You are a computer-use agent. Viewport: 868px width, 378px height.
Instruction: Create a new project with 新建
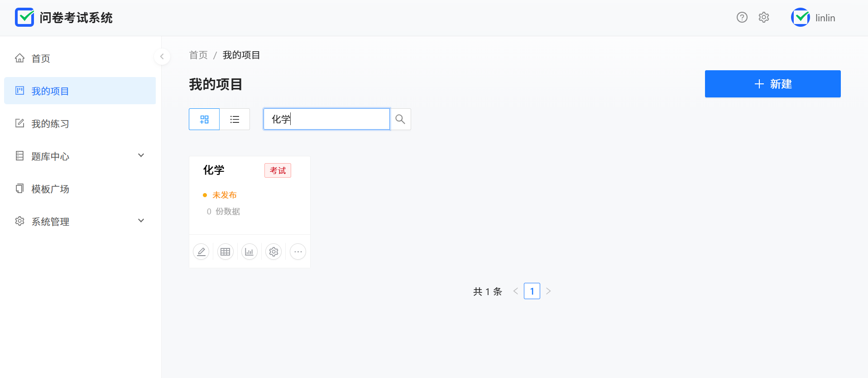coord(772,84)
